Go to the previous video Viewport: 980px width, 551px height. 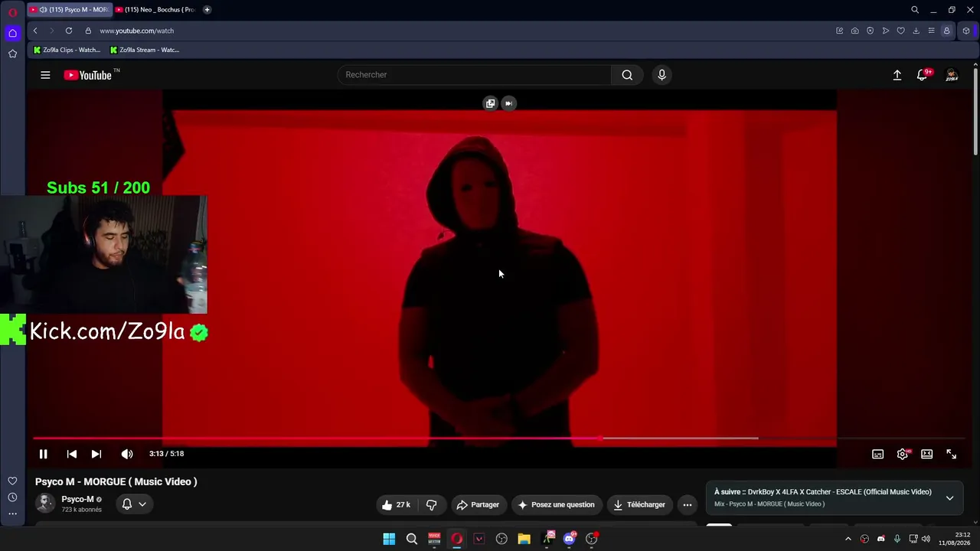click(72, 454)
